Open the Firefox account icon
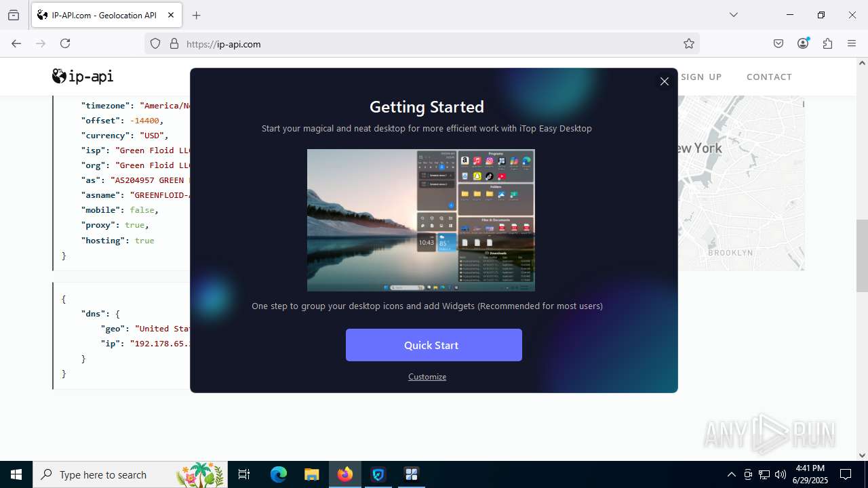The image size is (868, 488). (x=803, y=43)
